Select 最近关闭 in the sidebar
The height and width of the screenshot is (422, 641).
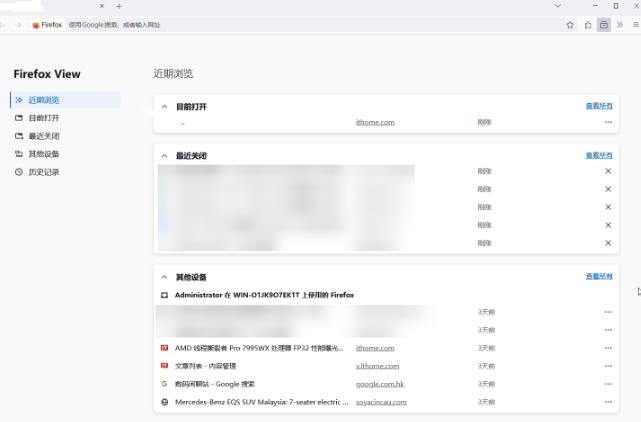pyautogui.click(x=65, y=136)
